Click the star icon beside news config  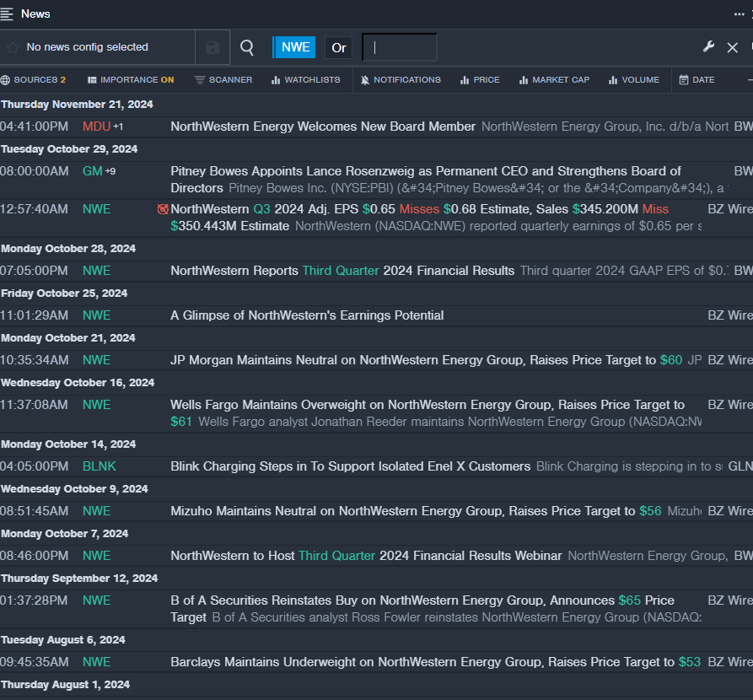click(13, 47)
